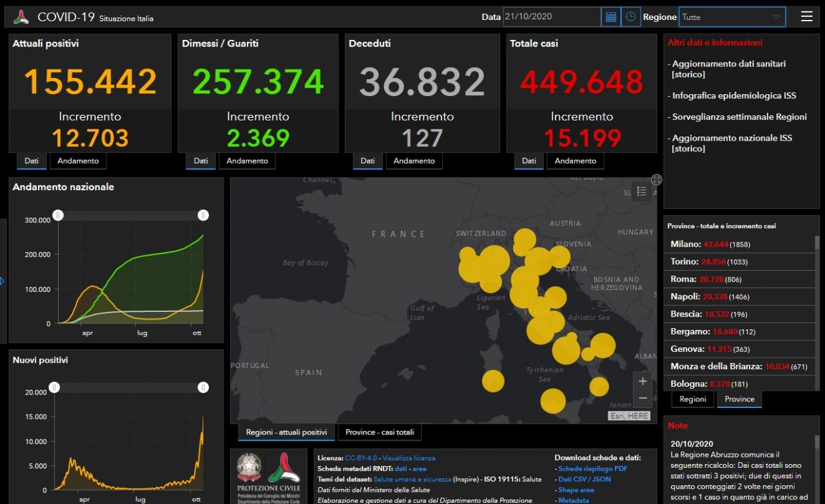Show Andamento for Attuali positivi
This screenshot has width=825, height=504.
point(78,161)
